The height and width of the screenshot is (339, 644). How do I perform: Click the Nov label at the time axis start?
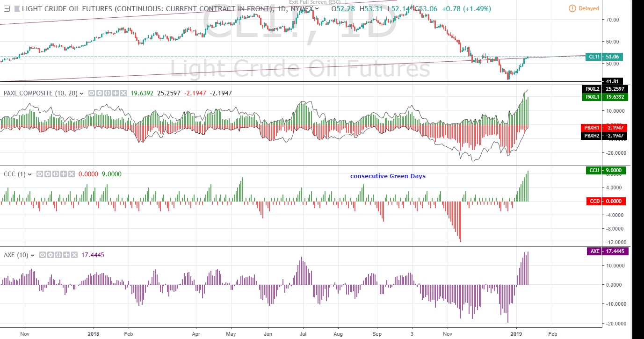tap(25, 334)
